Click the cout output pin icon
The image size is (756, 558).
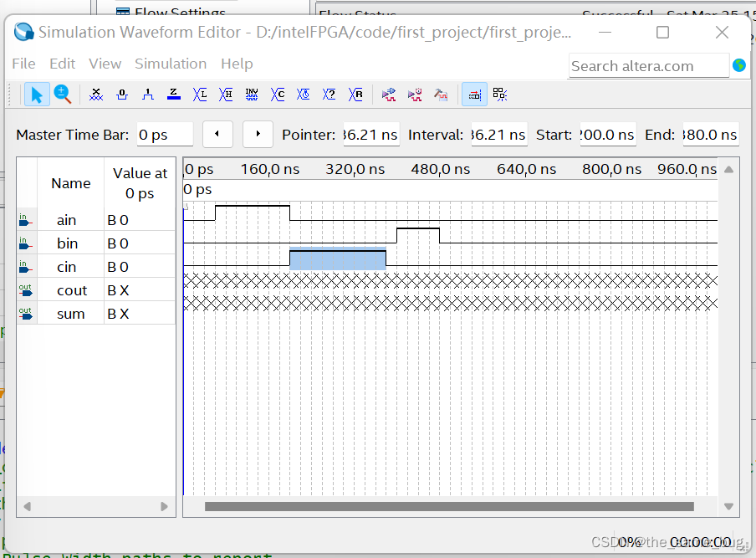click(x=26, y=290)
